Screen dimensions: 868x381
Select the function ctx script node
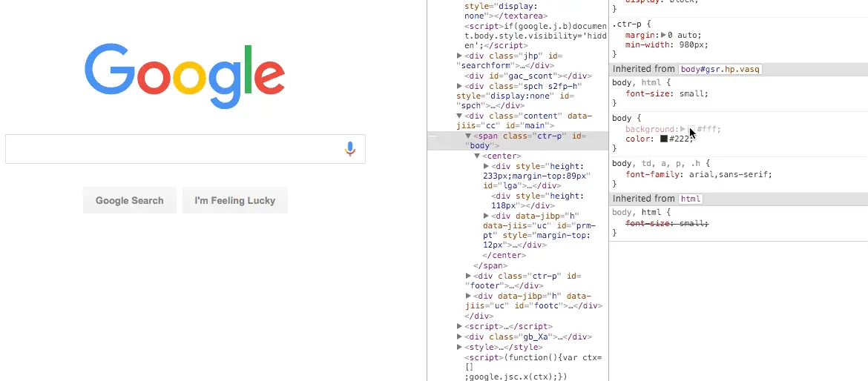(533, 367)
